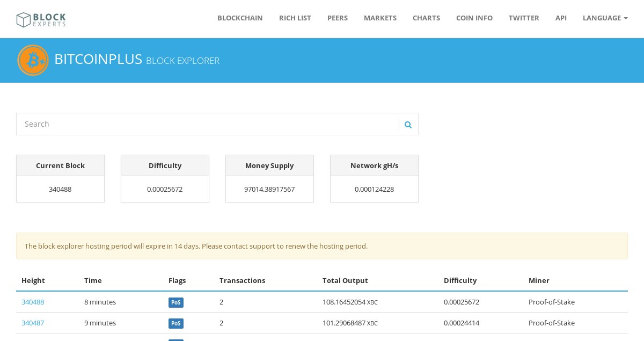The image size is (644, 341).
Task: Click Current Block value 340488
Action: click(x=60, y=189)
